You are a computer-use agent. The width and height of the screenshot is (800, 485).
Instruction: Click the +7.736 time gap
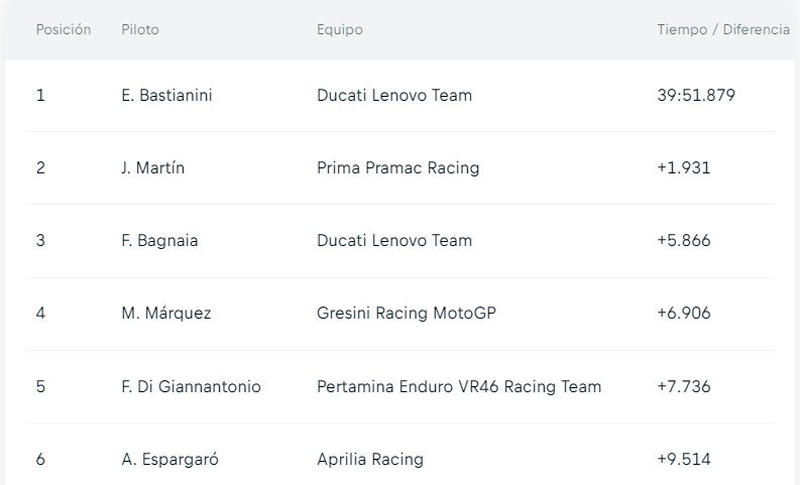coord(684,386)
